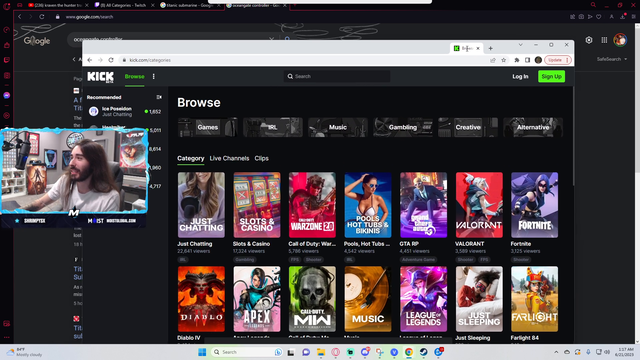Open the Diablo IV category thumbnail
This screenshot has height=360, width=640.
pos(201,299)
